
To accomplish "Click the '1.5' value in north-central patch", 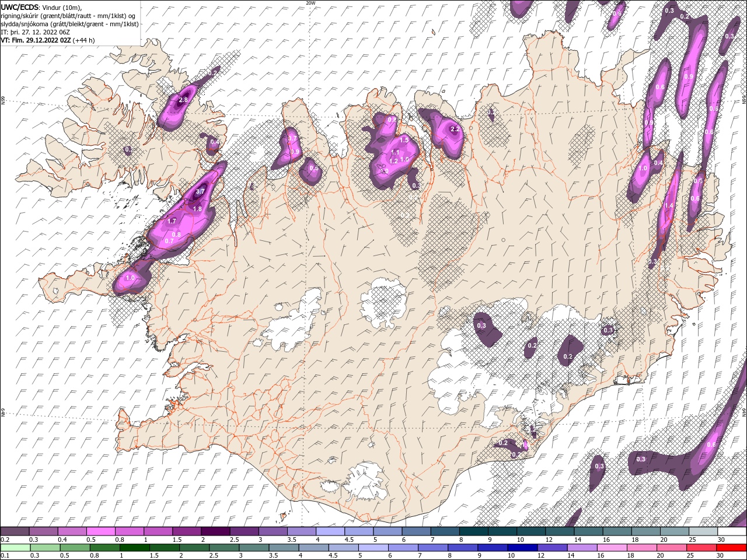I will pyautogui.click(x=404, y=141).
